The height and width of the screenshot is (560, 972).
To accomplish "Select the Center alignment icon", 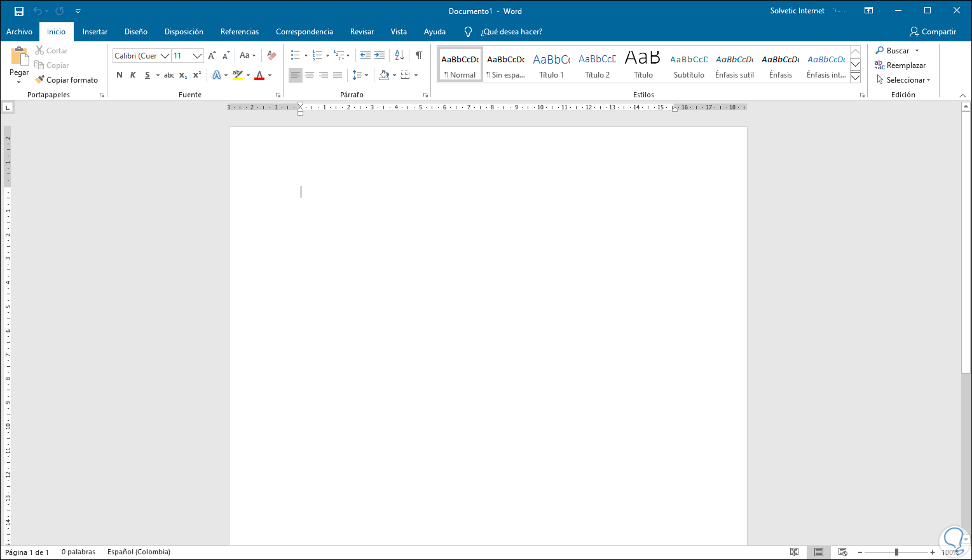I will click(310, 75).
